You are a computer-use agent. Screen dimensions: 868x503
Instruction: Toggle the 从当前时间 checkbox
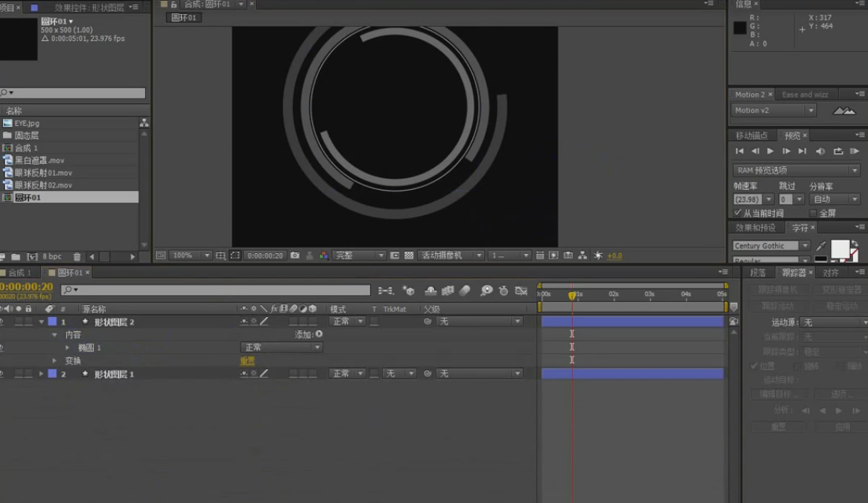pos(737,213)
